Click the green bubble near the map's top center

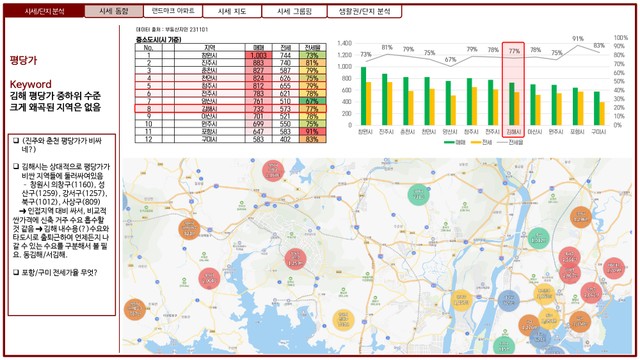tap(418, 194)
